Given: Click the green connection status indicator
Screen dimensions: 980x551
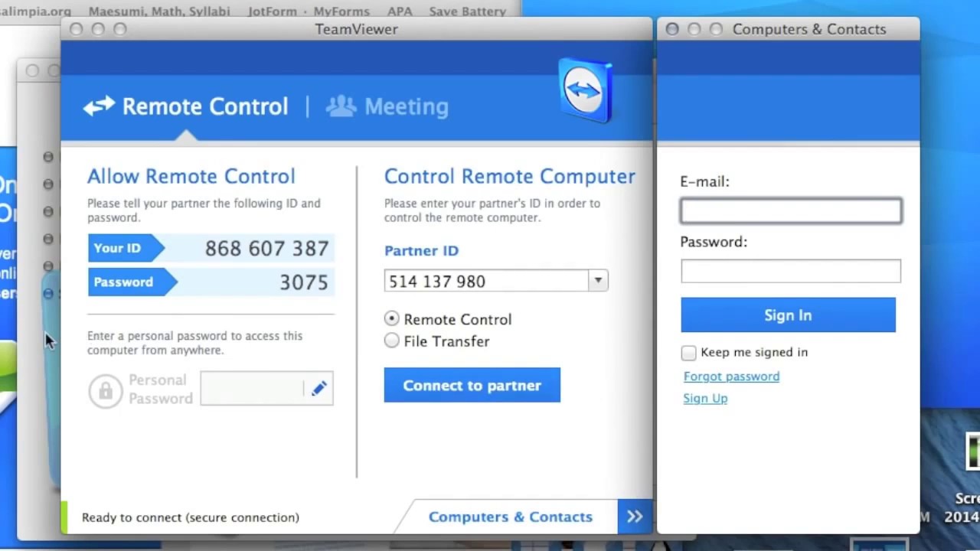Looking at the screenshot, I should coord(64,517).
